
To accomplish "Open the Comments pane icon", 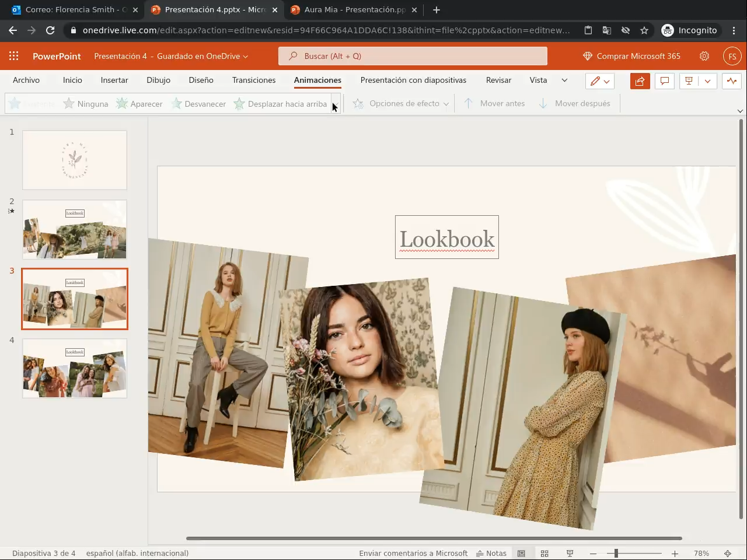I will [x=664, y=81].
